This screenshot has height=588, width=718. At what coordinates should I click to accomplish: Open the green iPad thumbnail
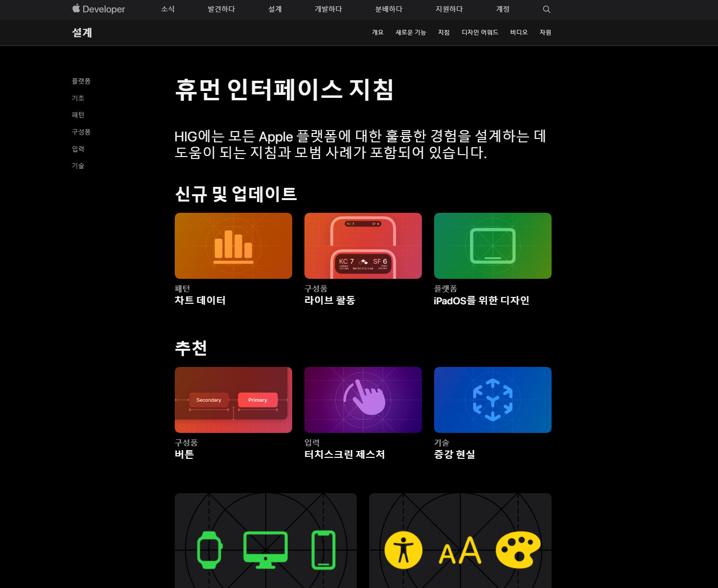pyautogui.click(x=493, y=246)
